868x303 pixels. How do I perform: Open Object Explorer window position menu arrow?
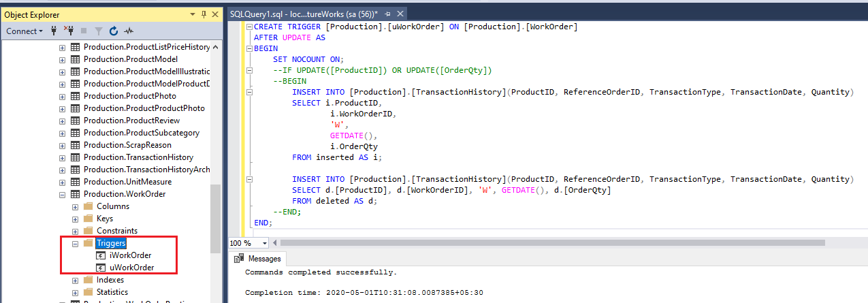pyautogui.click(x=193, y=14)
